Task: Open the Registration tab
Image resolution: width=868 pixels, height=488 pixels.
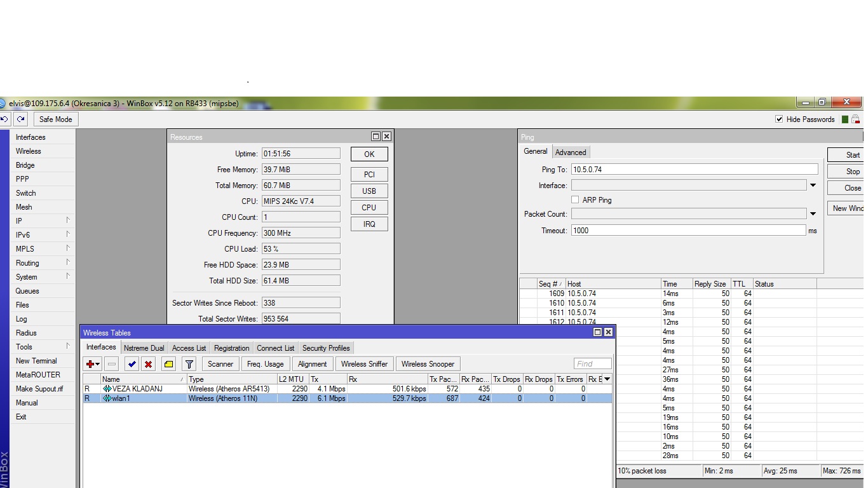Action: (231, 348)
